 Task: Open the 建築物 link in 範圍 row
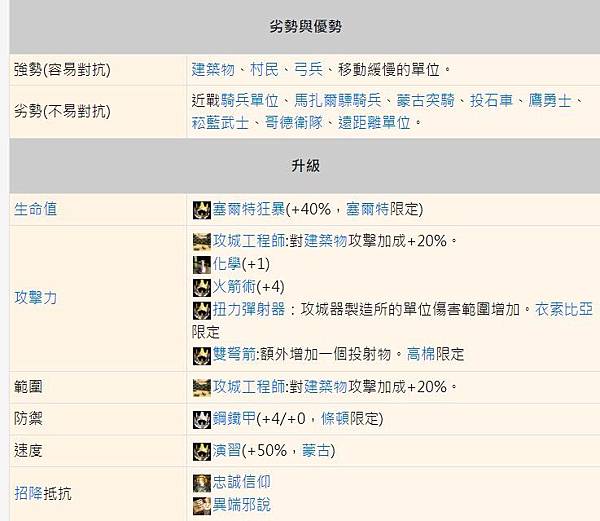tap(326, 387)
